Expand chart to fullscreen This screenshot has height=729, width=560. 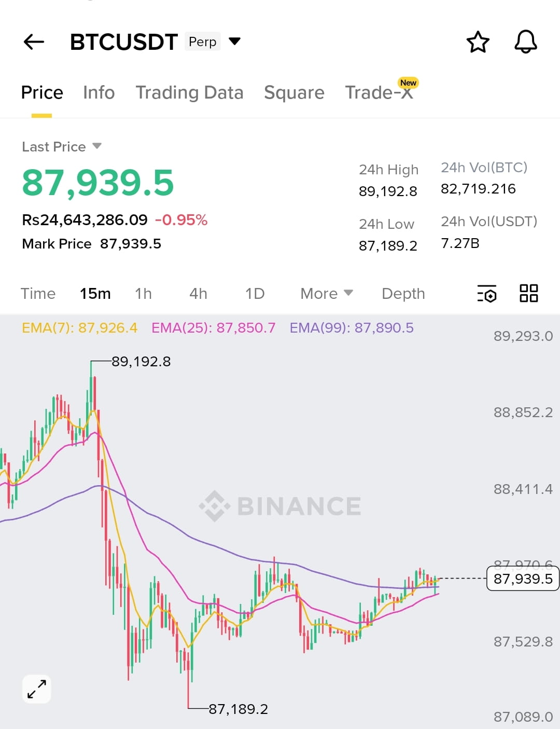coord(37,689)
